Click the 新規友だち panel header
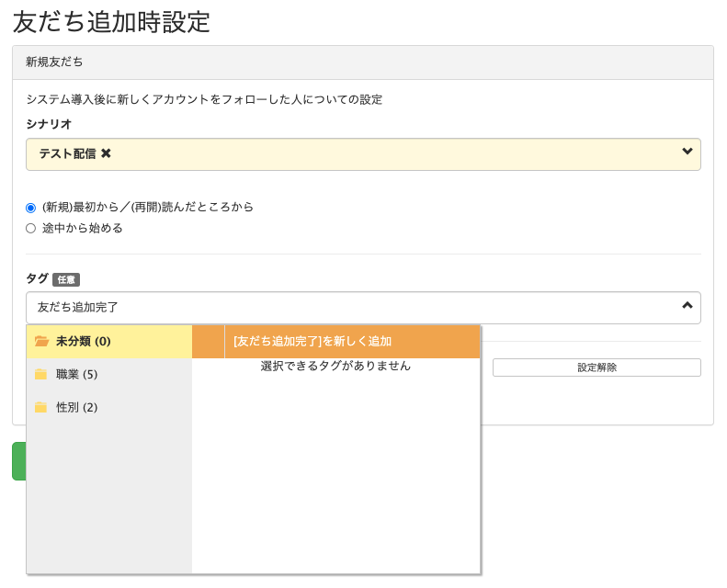This screenshot has height=588, width=727. pyautogui.click(x=363, y=62)
